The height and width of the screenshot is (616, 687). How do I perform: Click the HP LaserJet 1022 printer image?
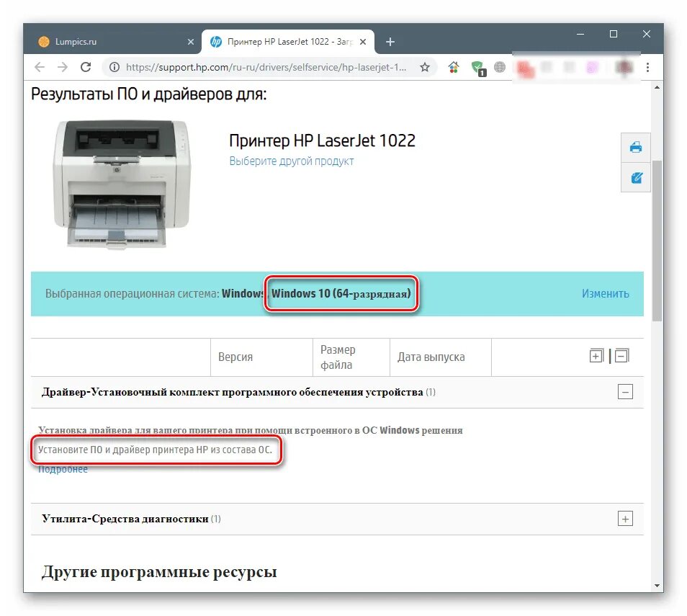point(122,184)
